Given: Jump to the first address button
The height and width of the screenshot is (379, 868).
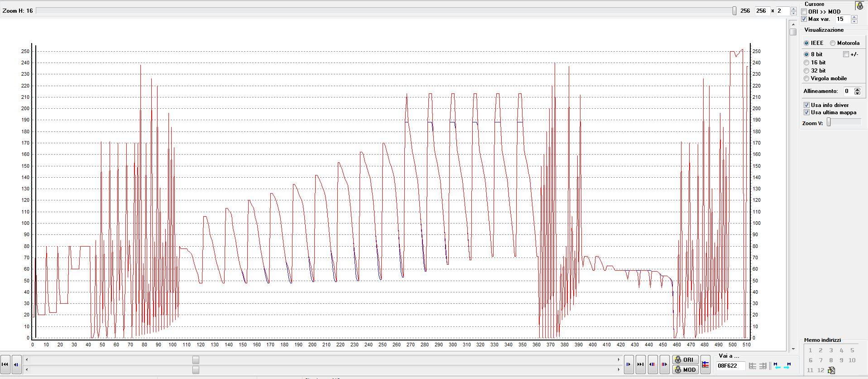Looking at the screenshot, I should pyautogui.click(x=5, y=364).
